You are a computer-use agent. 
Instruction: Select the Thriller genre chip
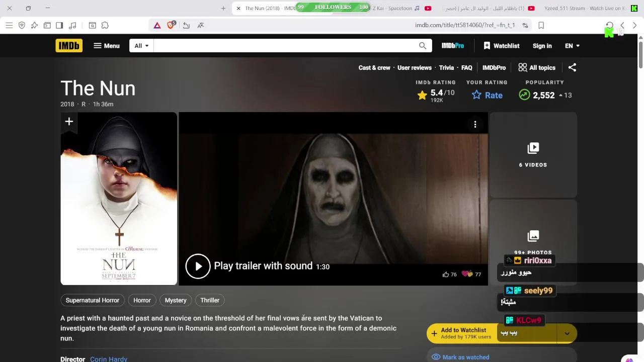210,300
